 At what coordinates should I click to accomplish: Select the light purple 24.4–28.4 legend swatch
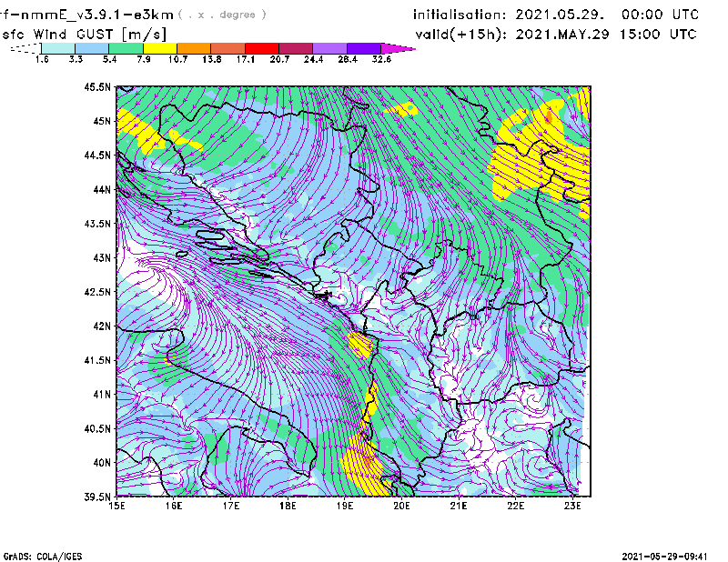[329, 48]
